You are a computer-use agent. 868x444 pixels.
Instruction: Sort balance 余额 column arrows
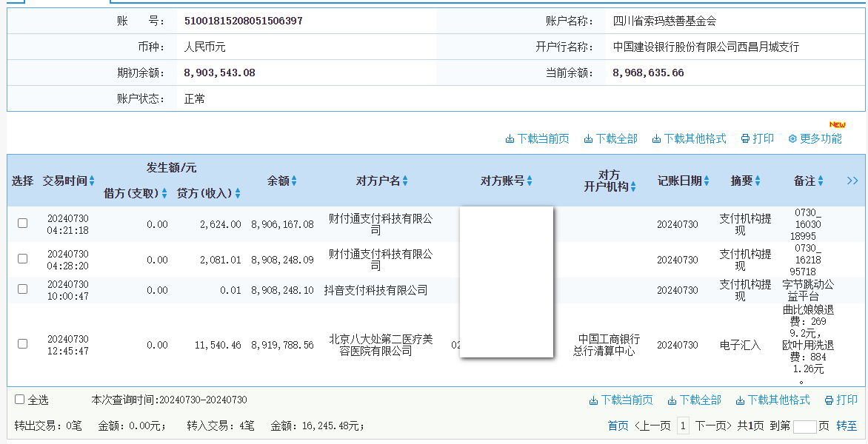click(x=294, y=181)
